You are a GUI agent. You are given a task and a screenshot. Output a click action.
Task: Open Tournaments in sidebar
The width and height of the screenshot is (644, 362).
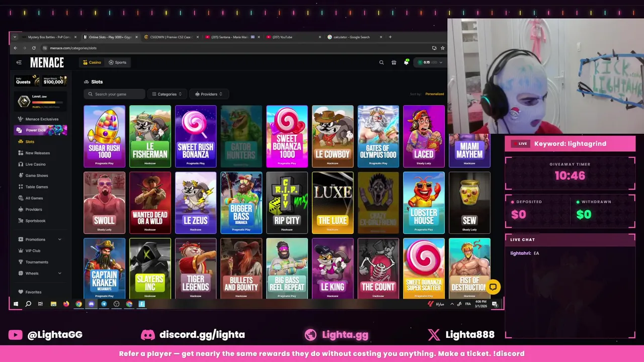point(33,262)
